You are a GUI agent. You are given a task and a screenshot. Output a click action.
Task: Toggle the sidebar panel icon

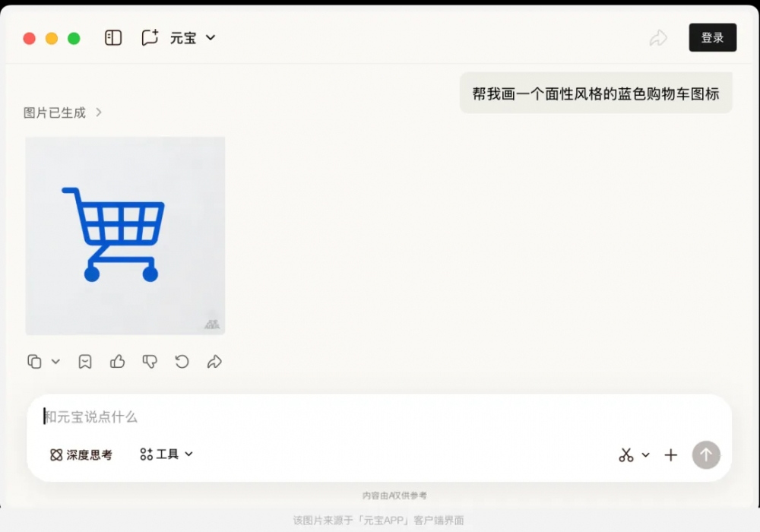(113, 38)
